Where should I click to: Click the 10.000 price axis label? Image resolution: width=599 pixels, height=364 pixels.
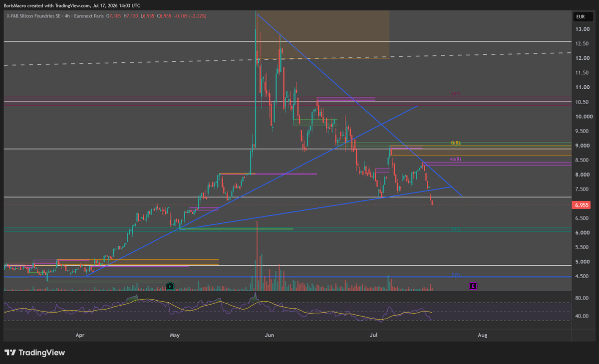click(583, 117)
